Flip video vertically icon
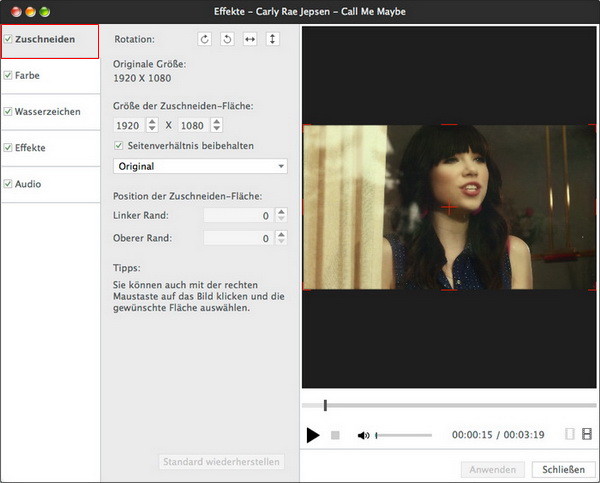This screenshot has width=600, height=483. (272, 39)
